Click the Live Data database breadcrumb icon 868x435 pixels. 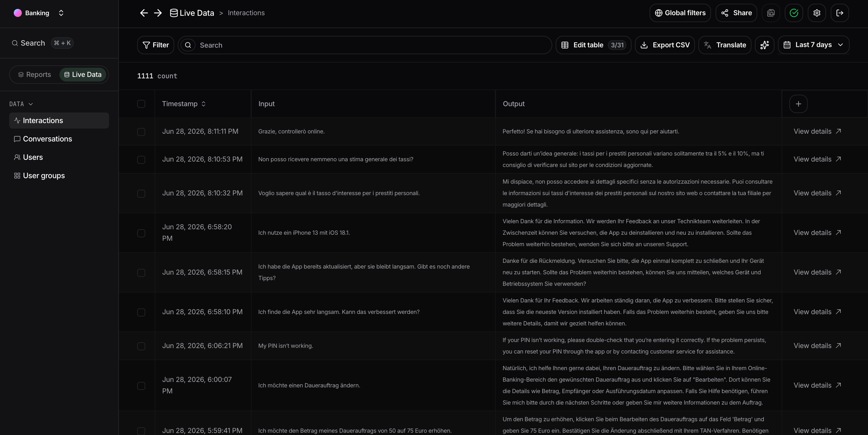click(174, 13)
